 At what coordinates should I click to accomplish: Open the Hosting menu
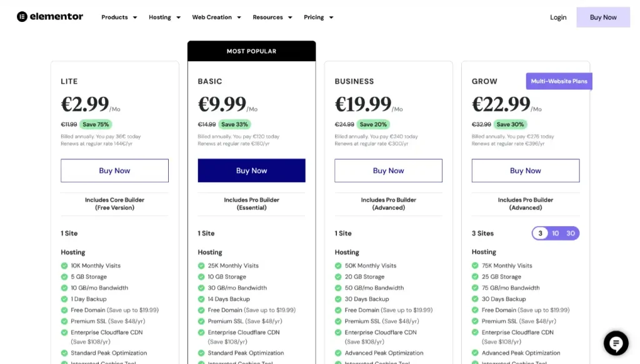(x=160, y=17)
